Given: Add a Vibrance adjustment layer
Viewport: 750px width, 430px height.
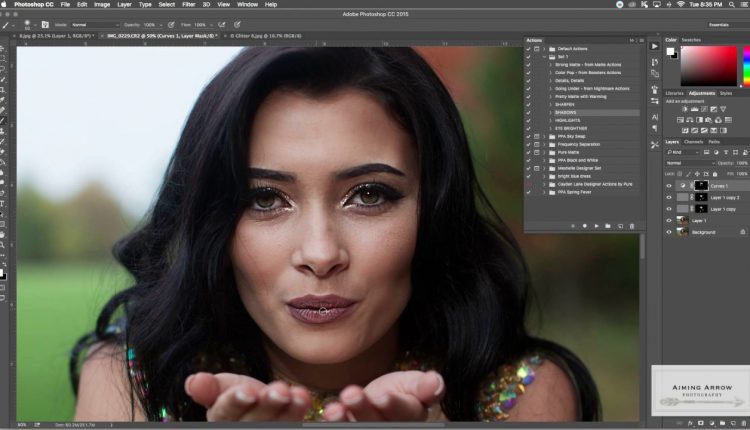Looking at the screenshot, I should tap(723, 109).
